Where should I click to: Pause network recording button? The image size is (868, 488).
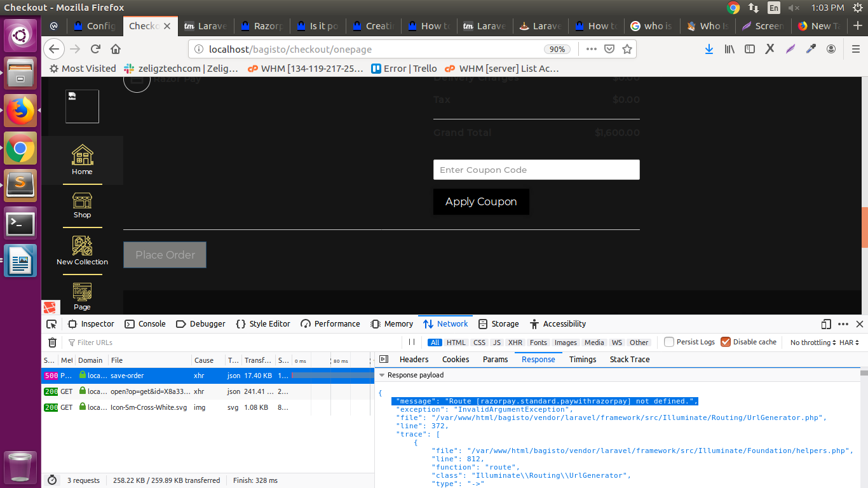412,342
